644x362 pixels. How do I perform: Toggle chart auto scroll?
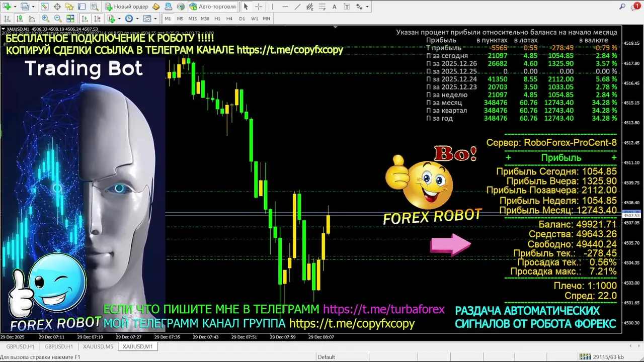click(x=85, y=19)
